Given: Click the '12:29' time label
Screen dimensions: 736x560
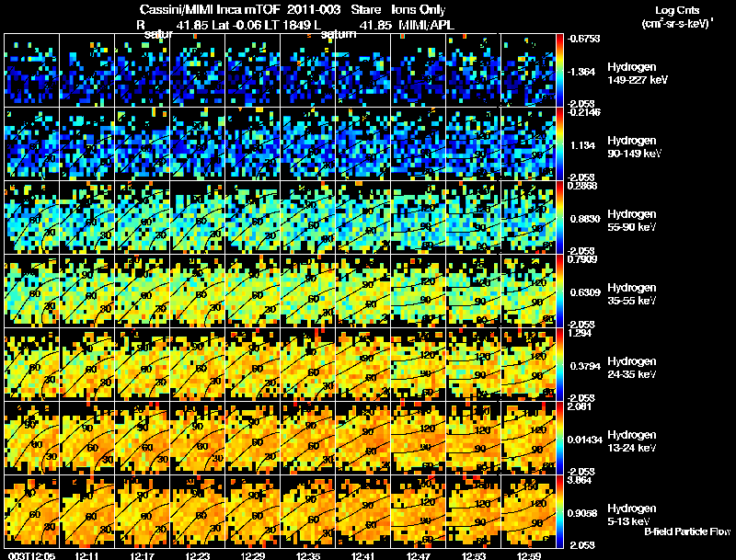Looking at the screenshot, I should (252, 555).
